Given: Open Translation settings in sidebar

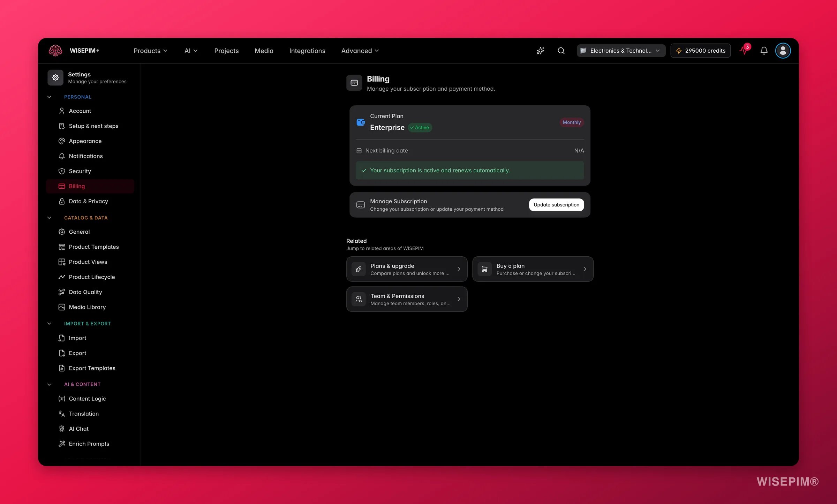Looking at the screenshot, I should [90, 414].
